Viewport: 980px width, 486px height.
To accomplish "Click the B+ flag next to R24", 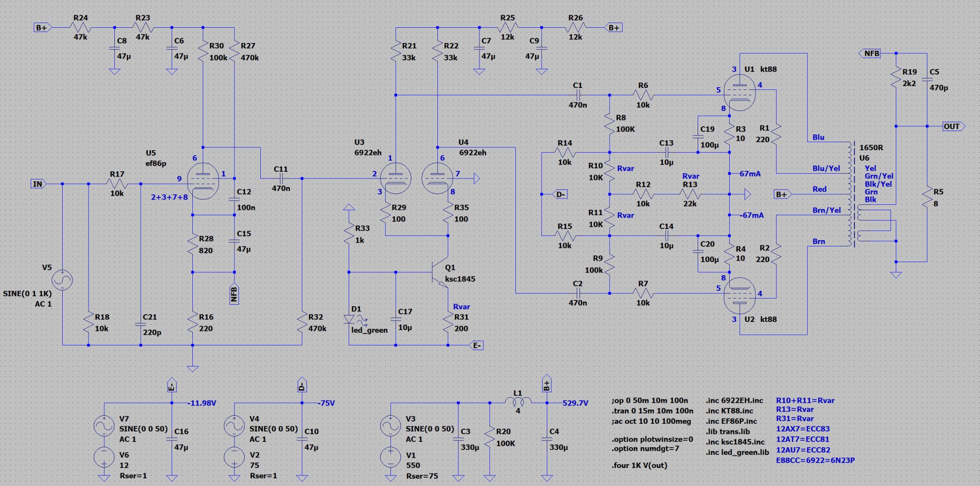I will [x=42, y=28].
